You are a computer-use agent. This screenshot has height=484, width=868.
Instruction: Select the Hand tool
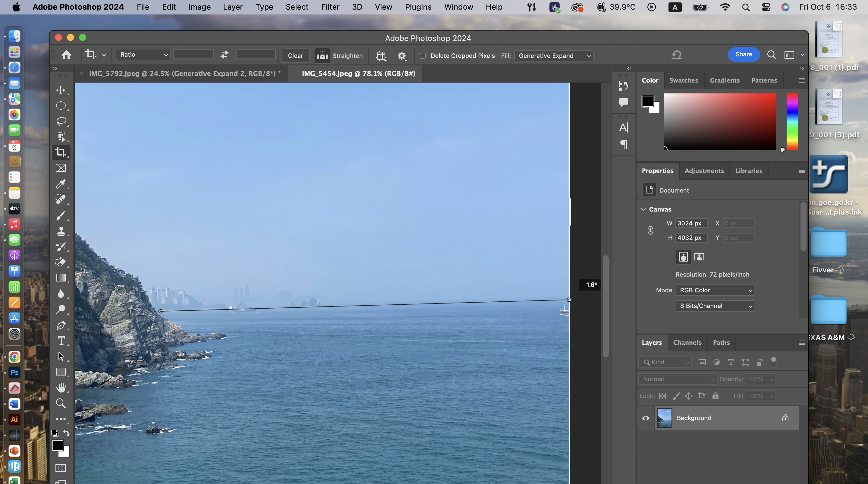[61, 387]
